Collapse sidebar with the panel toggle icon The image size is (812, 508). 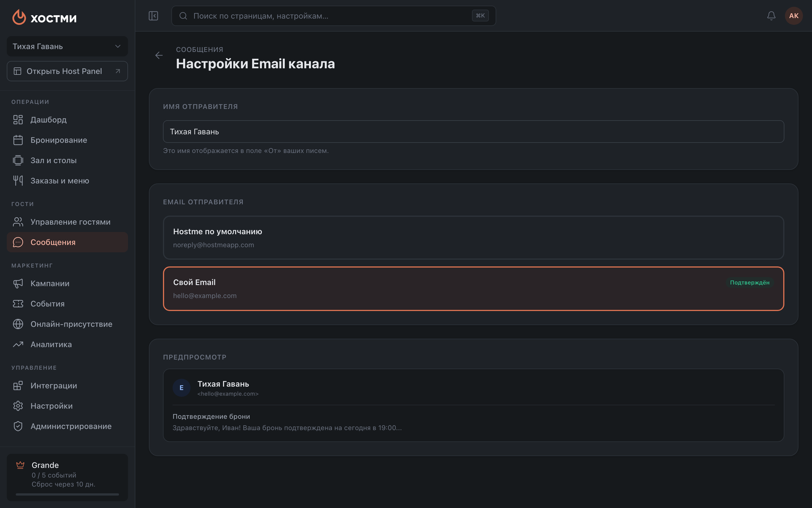pyautogui.click(x=153, y=16)
